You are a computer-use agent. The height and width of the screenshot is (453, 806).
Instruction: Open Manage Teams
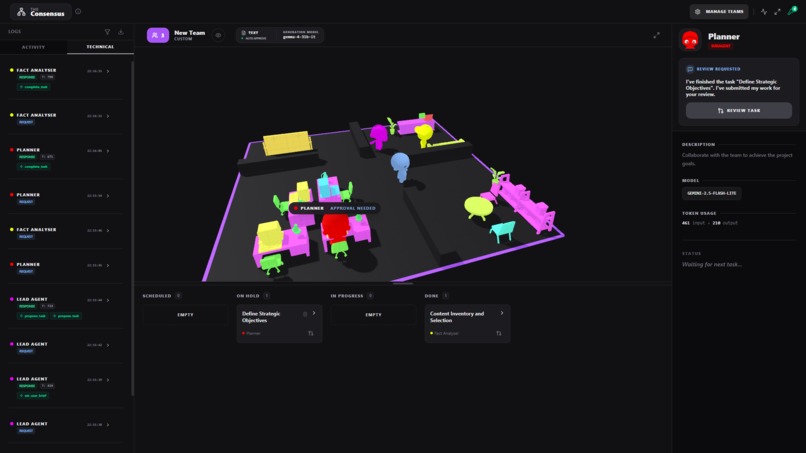tap(719, 11)
